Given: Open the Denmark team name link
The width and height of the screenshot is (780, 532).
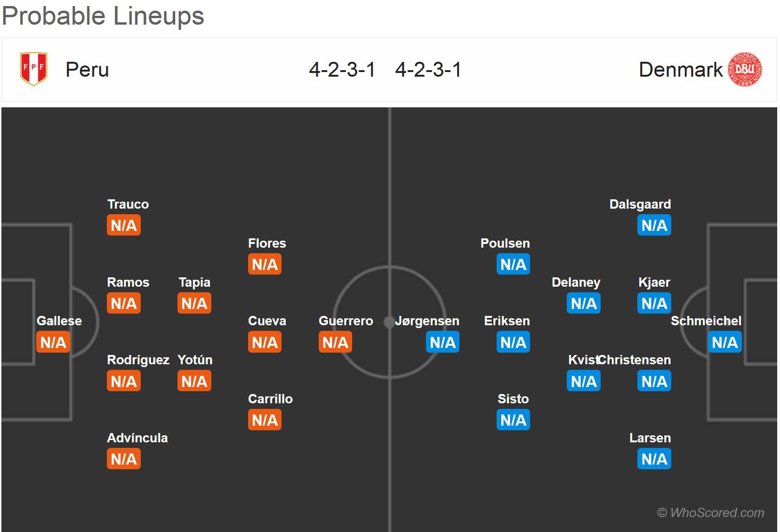Looking at the screenshot, I should pyautogui.click(x=681, y=70).
